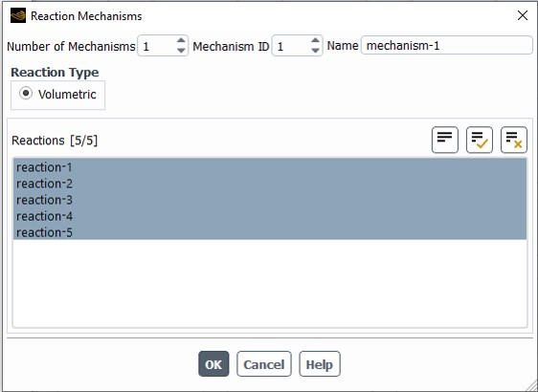Pick reaction-4 in Reactions list

click(x=270, y=216)
